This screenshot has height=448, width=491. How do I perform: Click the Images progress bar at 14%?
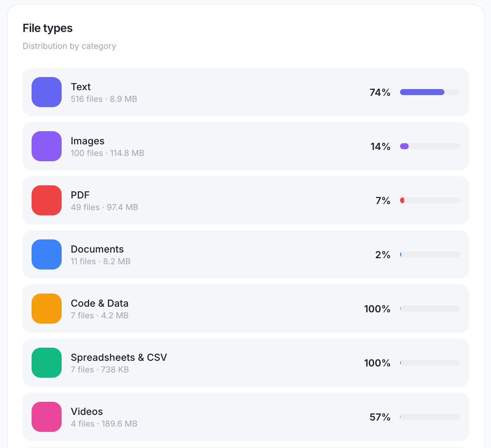[430, 146]
